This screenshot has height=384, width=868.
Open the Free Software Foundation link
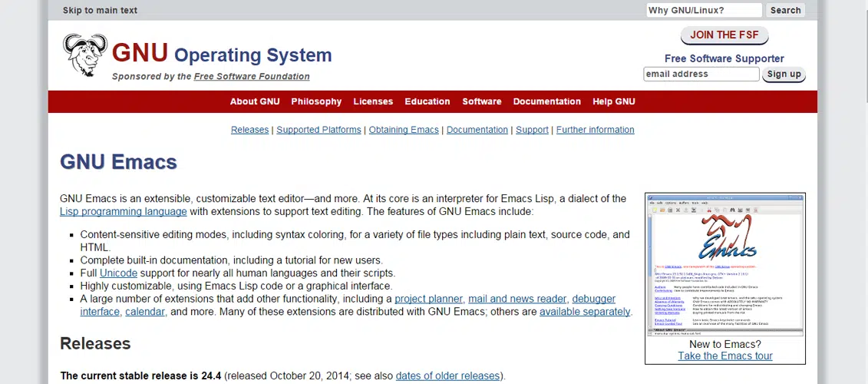[x=252, y=77]
